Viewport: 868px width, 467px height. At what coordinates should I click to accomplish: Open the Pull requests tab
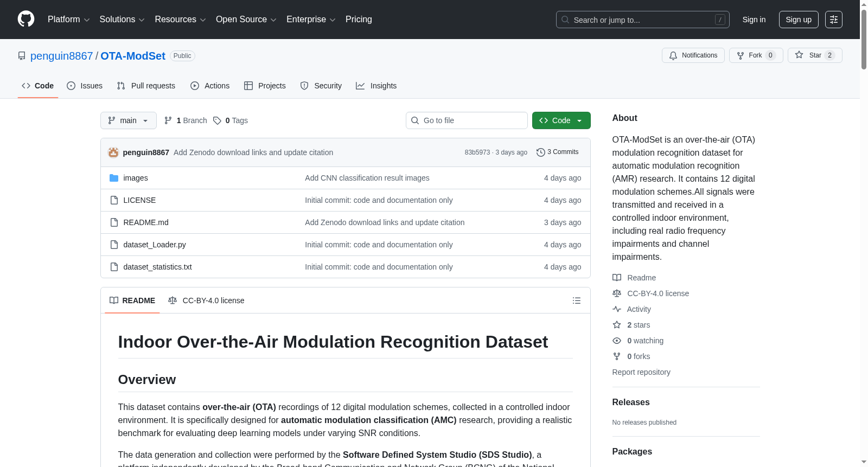click(146, 86)
